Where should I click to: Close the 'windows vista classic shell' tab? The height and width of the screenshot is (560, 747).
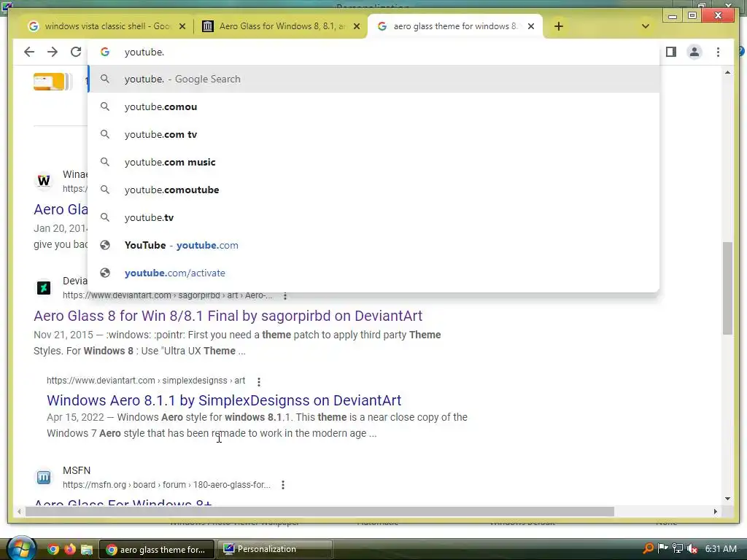(x=182, y=27)
